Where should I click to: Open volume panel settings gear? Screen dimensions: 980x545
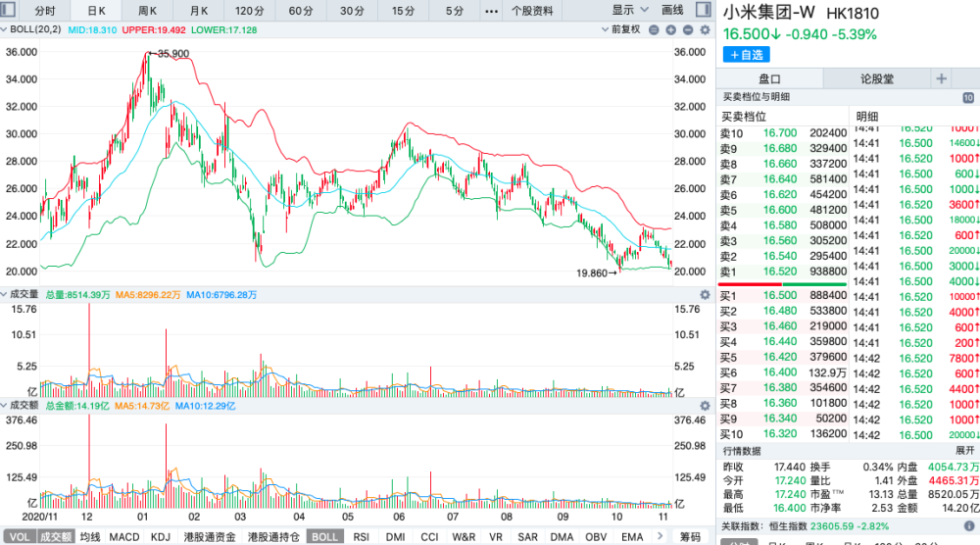pyautogui.click(x=705, y=294)
